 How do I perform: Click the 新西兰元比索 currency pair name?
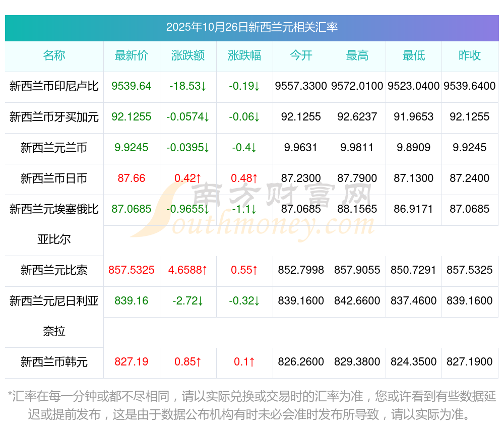54,271
